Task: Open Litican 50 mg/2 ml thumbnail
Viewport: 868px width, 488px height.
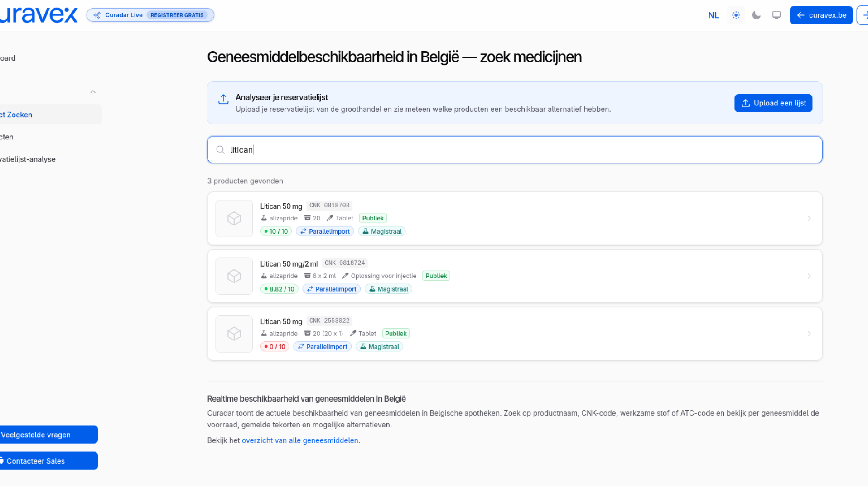Action: (x=234, y=276)
